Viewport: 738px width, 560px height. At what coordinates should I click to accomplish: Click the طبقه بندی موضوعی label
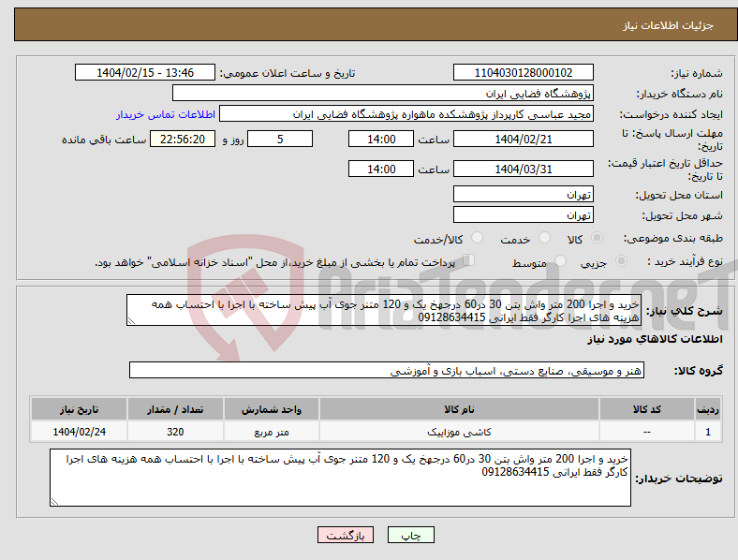point(673,239)
